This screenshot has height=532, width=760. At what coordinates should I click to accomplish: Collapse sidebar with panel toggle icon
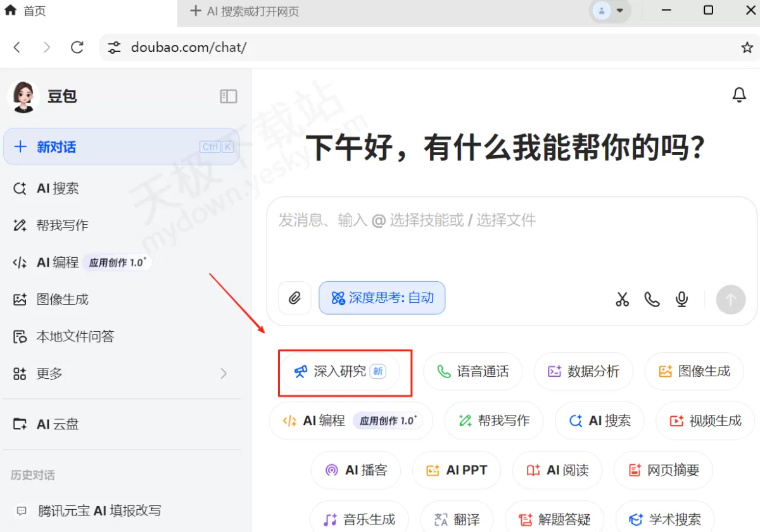click(x=229, y=96)
